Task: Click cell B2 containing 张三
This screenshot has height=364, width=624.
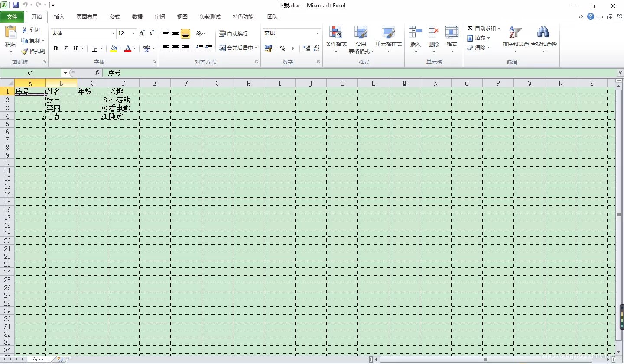Action: coord(61,100)
